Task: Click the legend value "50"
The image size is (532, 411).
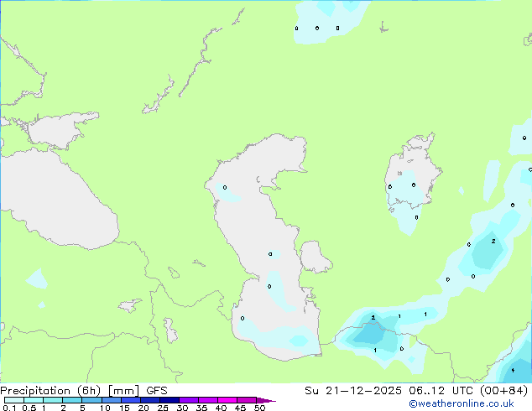Action: point(260,408)
